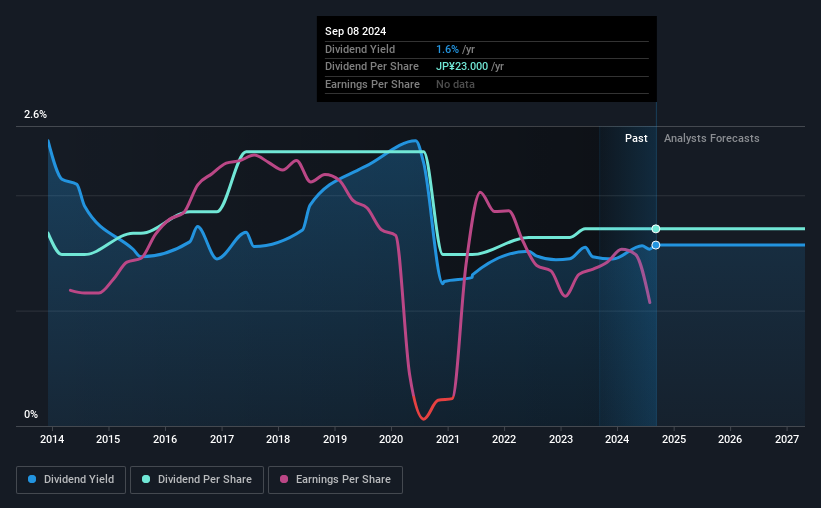Screen dimensions: 821x508
Task: Click the 2017 x-axis label
Action: click(222, 439)
